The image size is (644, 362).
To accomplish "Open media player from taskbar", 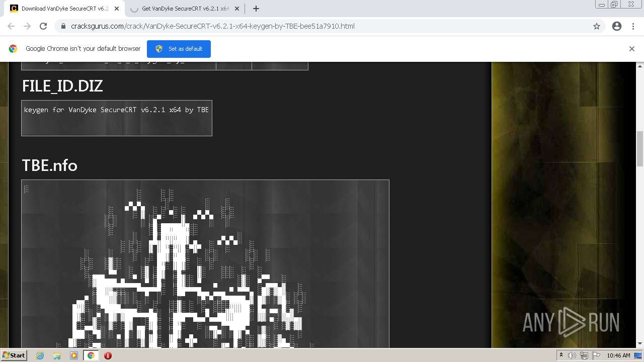I will pyautogui.click(x=74, y=355).
